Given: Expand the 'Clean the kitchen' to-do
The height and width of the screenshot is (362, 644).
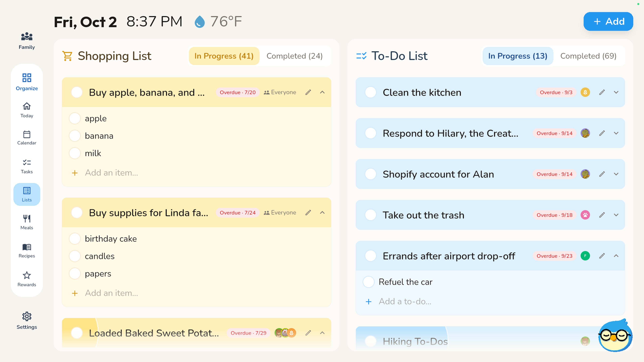Looking at the screenshot, I should [x=616, y=93].
